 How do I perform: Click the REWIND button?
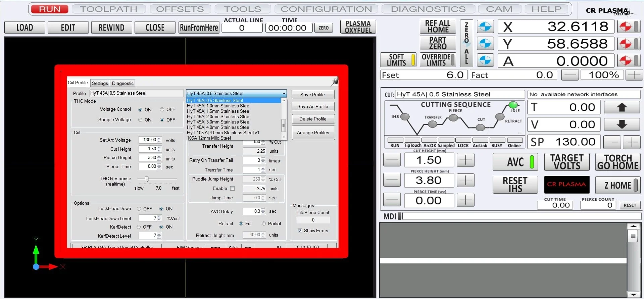[x=111, y=28]
